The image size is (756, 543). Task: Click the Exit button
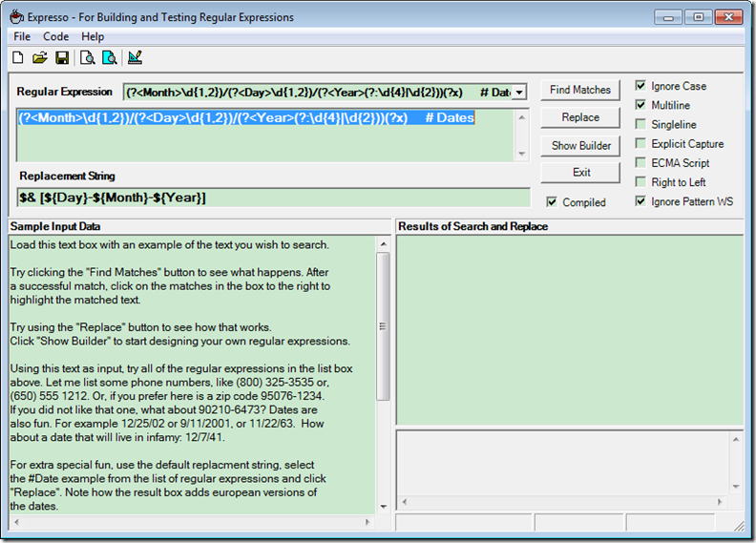click(580, 172)
